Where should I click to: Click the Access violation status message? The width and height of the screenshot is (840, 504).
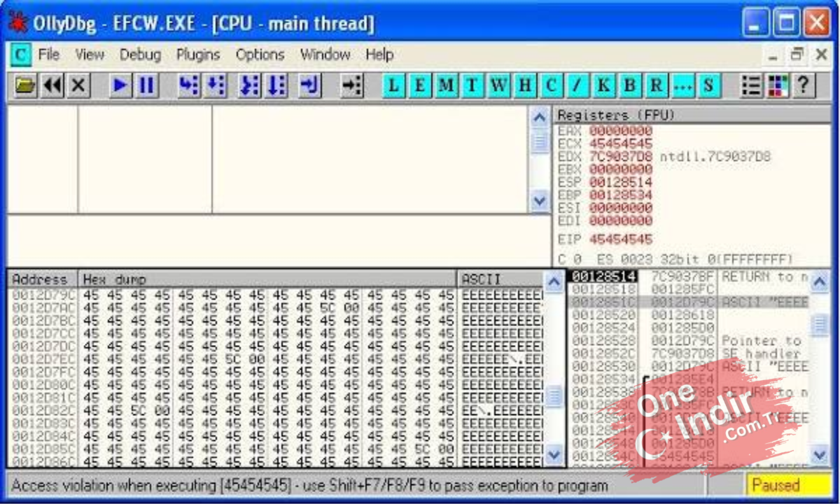coord(309,485)
